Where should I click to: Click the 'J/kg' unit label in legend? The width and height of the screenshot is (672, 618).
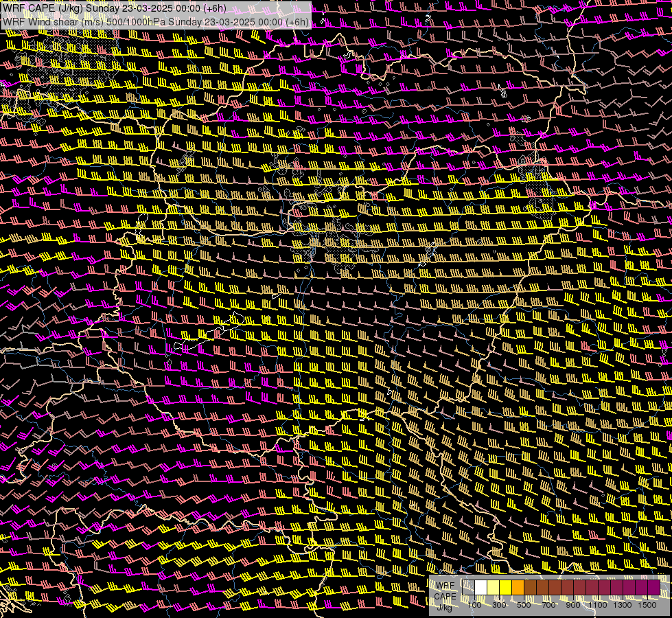pyautogui.click(x=445, y=608)
